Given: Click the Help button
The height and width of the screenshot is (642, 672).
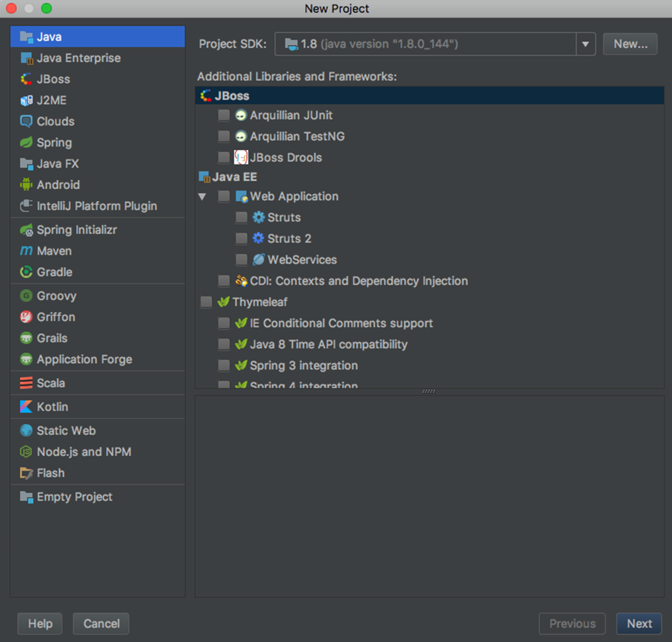Looking at the screenshot, I should coord(40,624).
